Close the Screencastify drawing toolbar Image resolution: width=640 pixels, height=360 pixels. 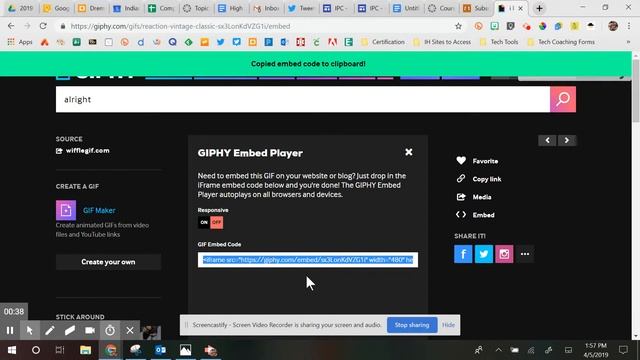point(130,330)
